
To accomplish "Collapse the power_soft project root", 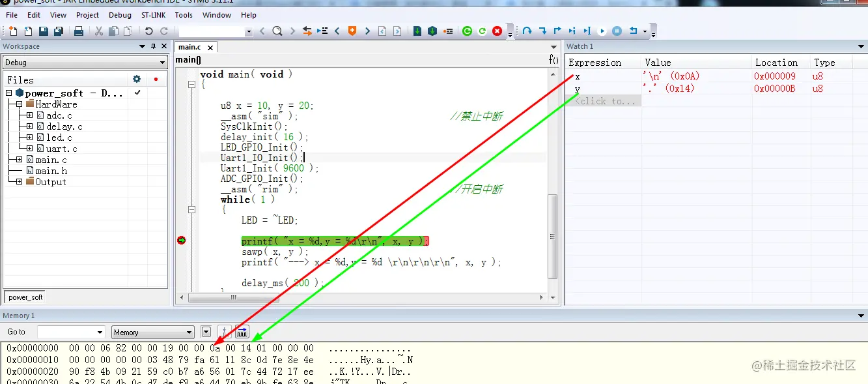I will [9, 93].
